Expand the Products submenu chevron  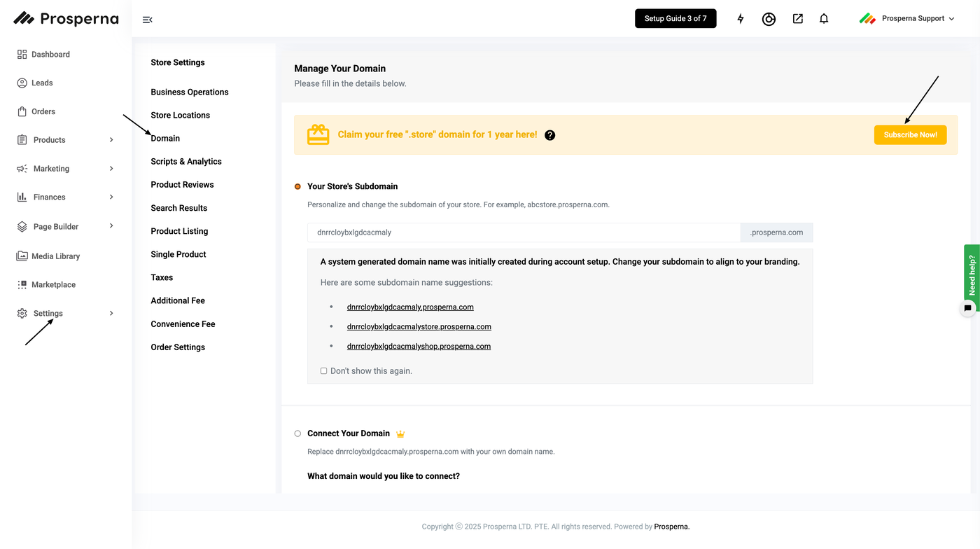coord(111,140)
